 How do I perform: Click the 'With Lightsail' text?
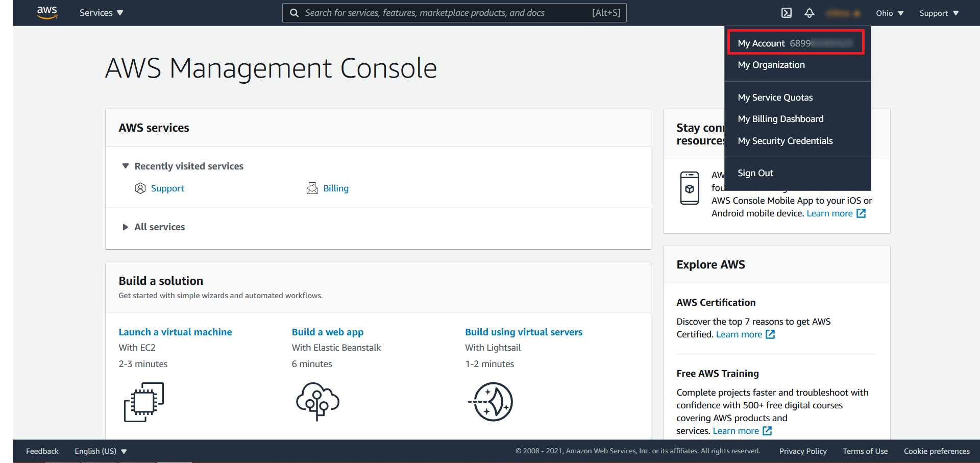493,348
